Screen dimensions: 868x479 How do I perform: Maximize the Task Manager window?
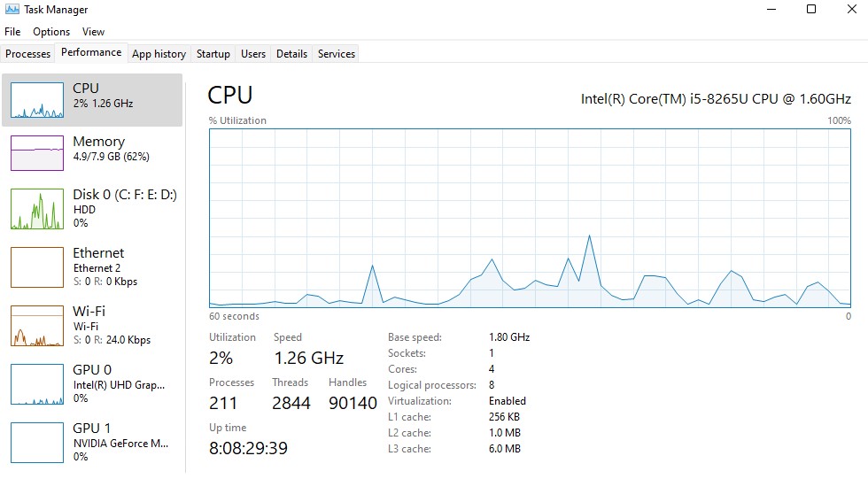click(811, 10)
